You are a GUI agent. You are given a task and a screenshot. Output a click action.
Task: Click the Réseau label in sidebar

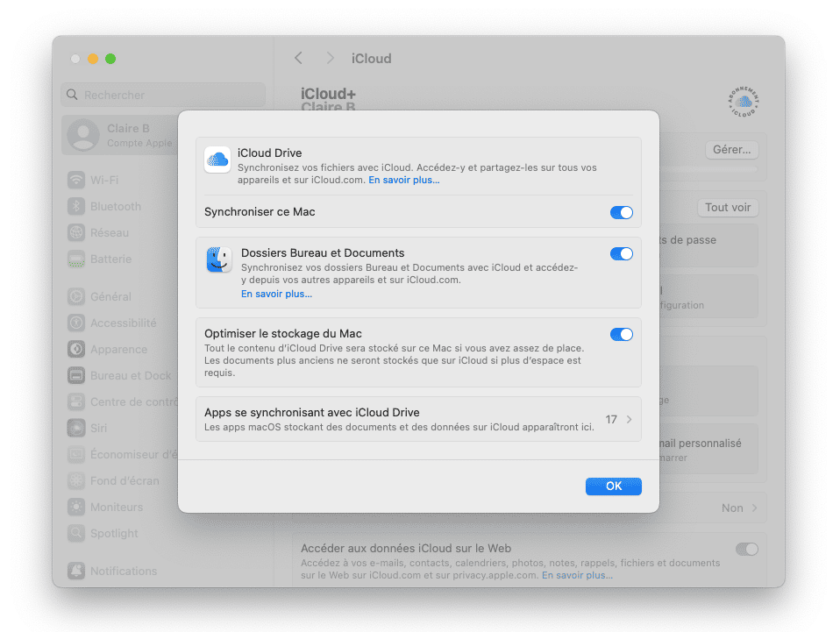pos(110,232)
